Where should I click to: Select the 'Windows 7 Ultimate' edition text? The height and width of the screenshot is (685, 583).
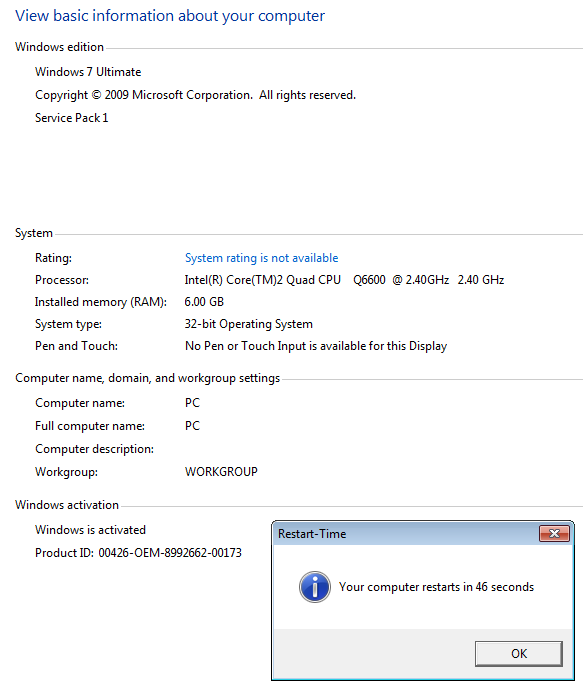click(x=88, y=72)
